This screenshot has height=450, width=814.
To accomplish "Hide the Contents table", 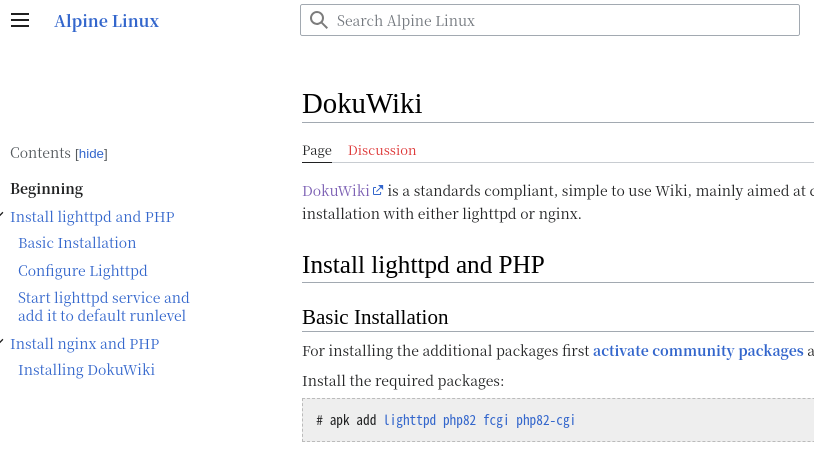I will click(91, 154).
